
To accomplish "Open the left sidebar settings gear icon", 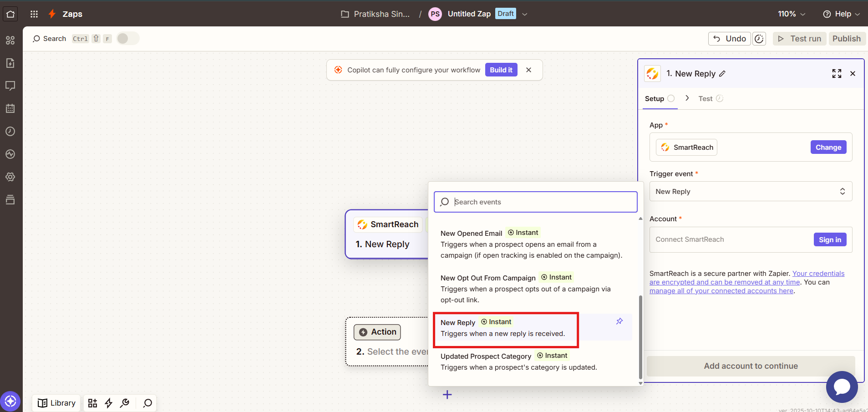I will point(10,177).
